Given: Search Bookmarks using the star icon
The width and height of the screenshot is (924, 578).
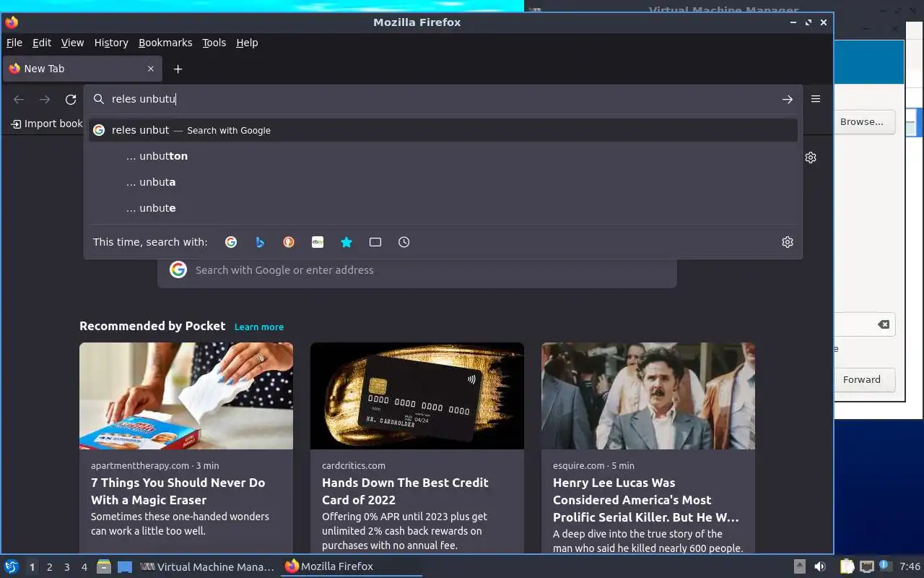Looking at the screenshot, I should [x=346, y=242].
